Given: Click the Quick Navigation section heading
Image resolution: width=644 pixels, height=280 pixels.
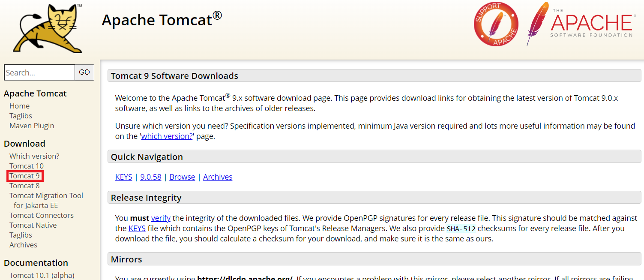Looking at the screenshot, I should pyautogui.click(x=147, y=157).
